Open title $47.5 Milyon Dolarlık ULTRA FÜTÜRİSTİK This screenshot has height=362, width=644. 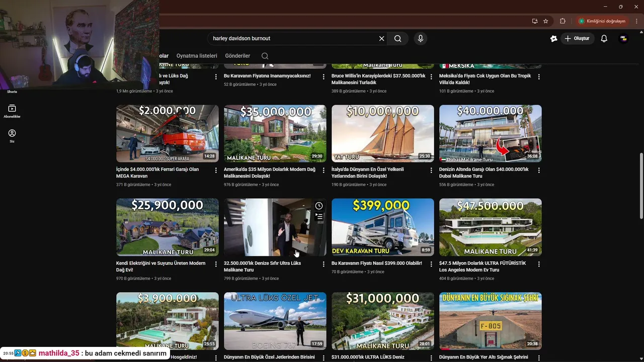point(482,266)
